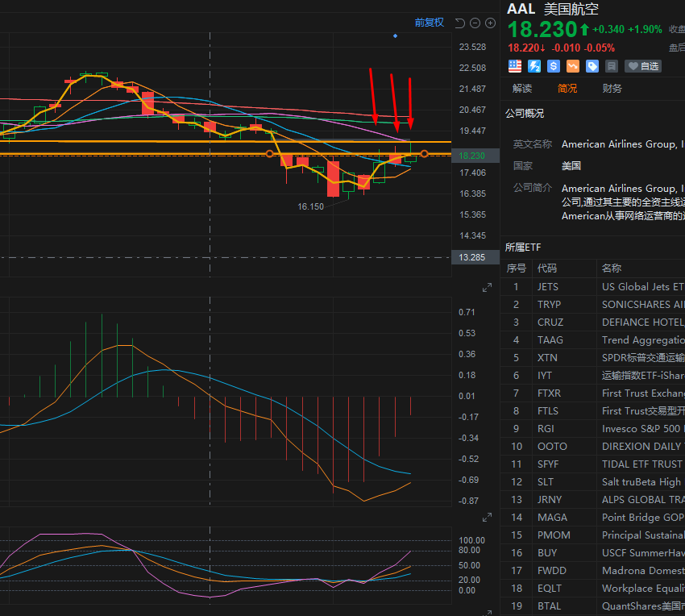The width and height of the screenshot is (685, 616).
Task: Open the JETS ETF code
Action: click(x=548, y=287)
